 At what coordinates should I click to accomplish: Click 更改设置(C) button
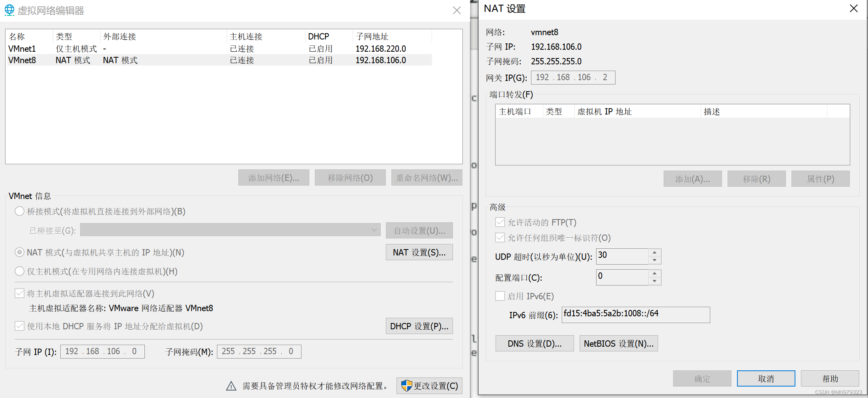(x=429, y=386)
